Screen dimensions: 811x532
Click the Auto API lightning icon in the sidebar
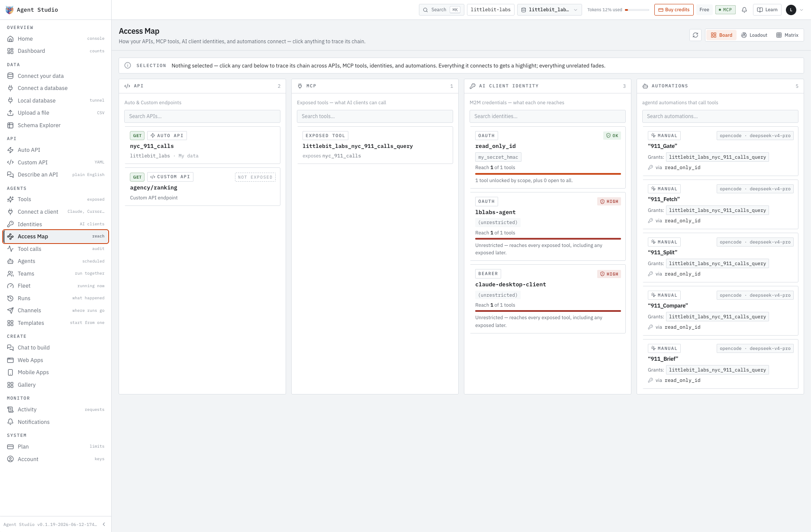(x=10, y=150)
